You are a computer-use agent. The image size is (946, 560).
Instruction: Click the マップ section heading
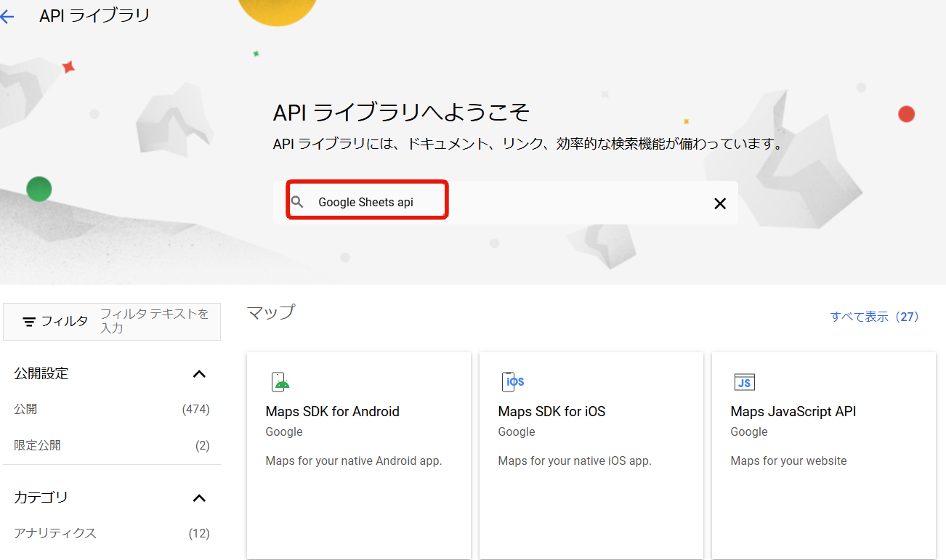pyautogui.click(x=271, y=312)
